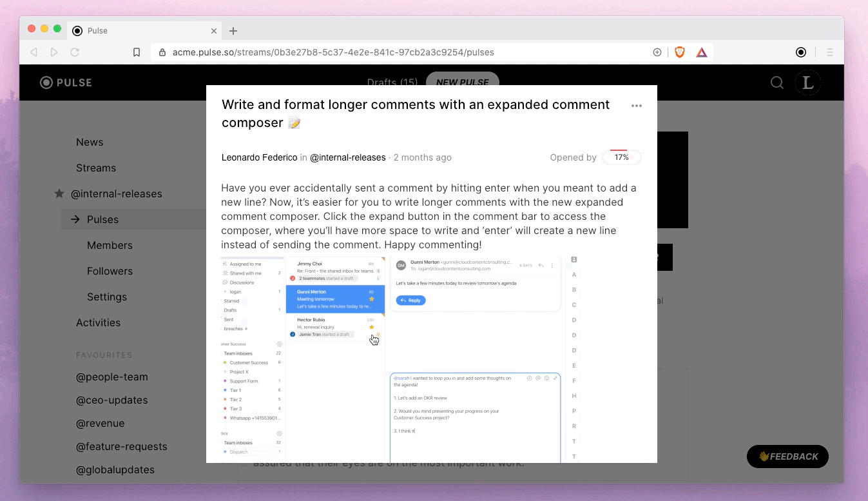Screen dimensions: 868x501
Task: Open the @internal-releases stream link in post
Action: tap(347, 157)
